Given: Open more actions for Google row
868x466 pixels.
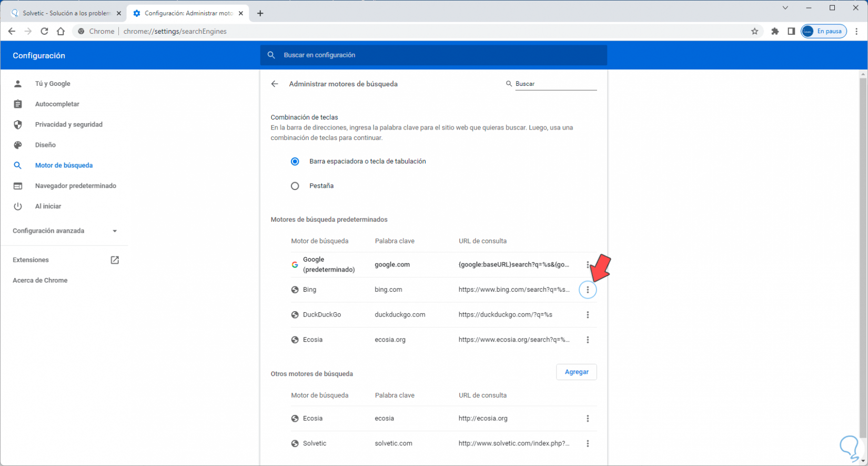Looking at the screenshot, I should click(x=588, y=264).
